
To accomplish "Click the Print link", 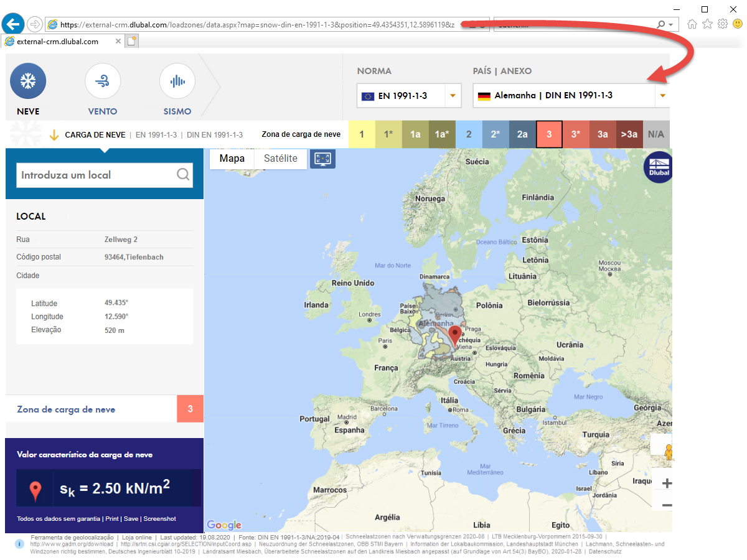I will click(x=112, y=519).
